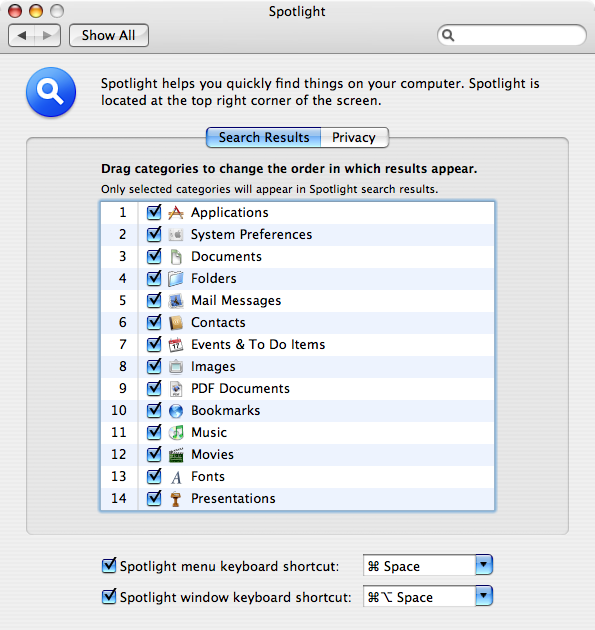The image size is (595, 630).
Task: Select the Mail Messages row label
Action: click(236, 301)
